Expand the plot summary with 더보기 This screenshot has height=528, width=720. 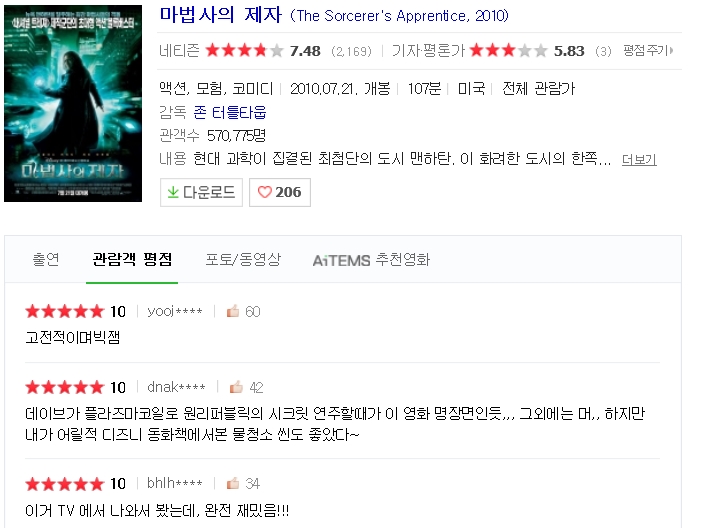point(639,160)
